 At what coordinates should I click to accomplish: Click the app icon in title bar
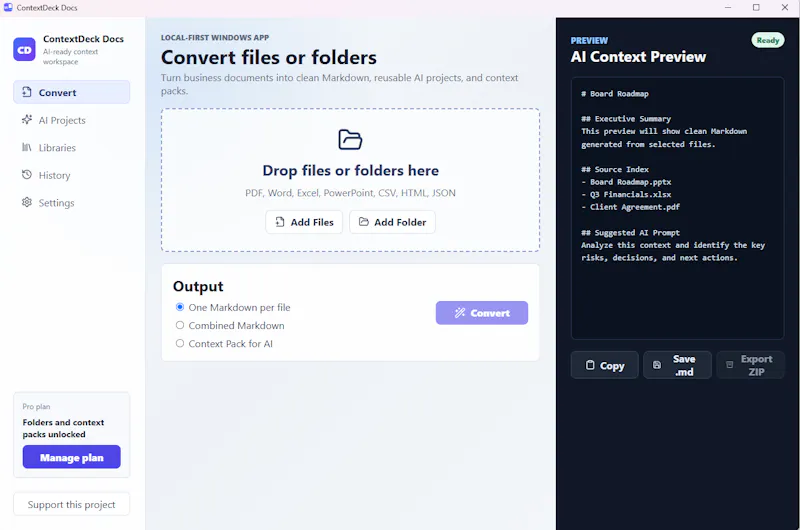[8, 7]
